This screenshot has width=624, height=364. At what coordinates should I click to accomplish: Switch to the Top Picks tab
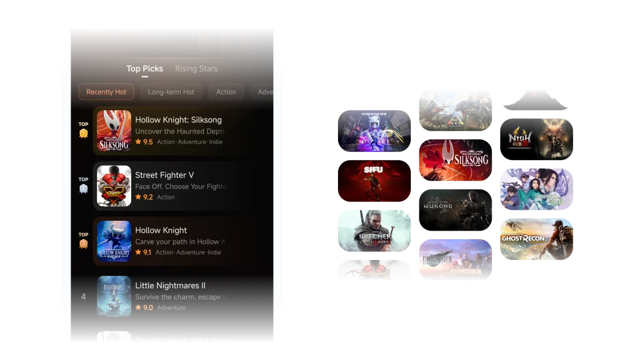pos(144,69)
